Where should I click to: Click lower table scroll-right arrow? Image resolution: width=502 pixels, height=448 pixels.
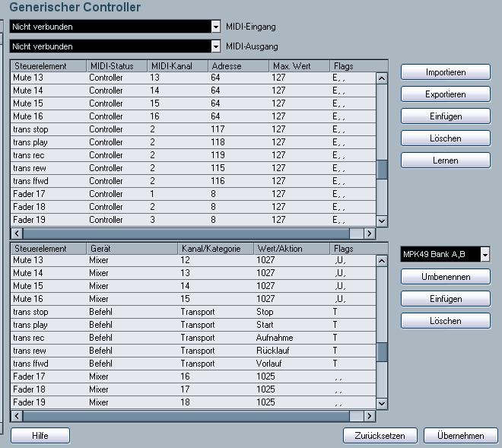click(x=370, y=416)
